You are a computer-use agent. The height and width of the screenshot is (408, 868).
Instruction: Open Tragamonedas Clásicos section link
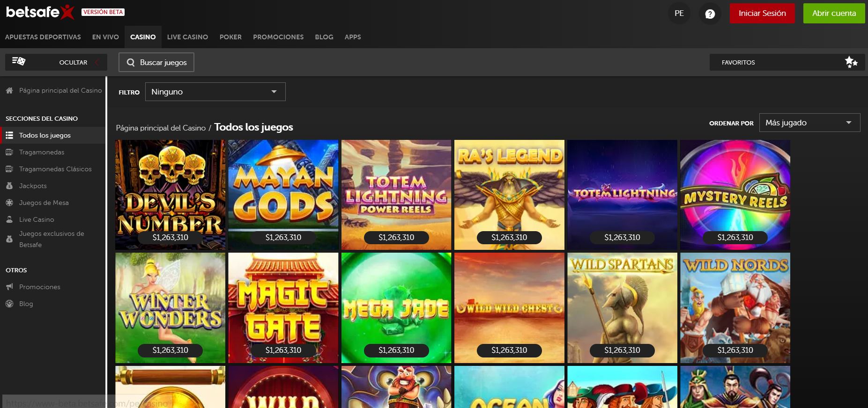pyautogui.click(x=55, y=169)
